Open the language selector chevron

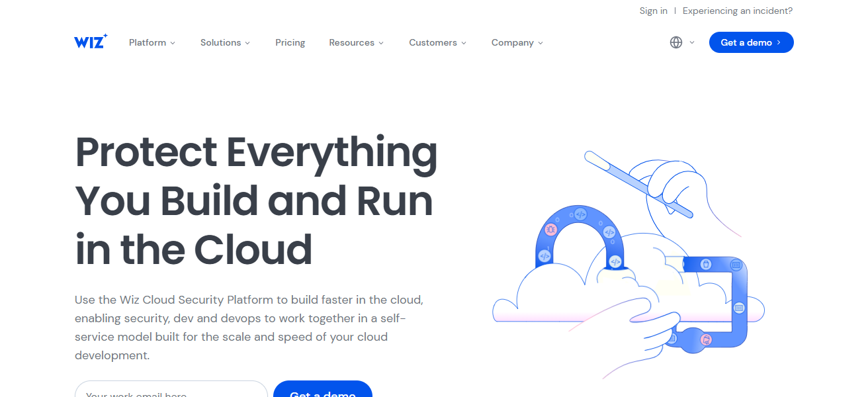click(x=692, y=42)
